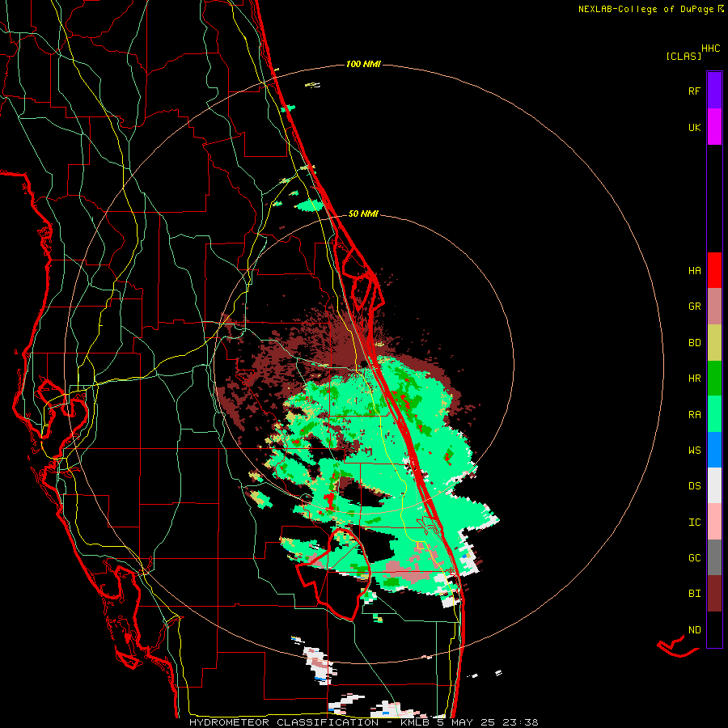Click the BI legend label

point(694,594)
